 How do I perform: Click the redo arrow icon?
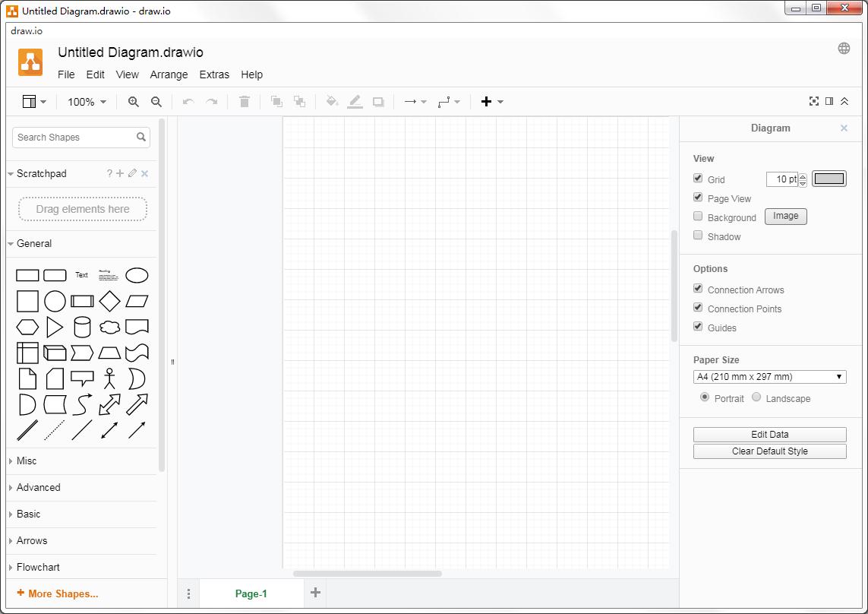[x=211, y=102]
